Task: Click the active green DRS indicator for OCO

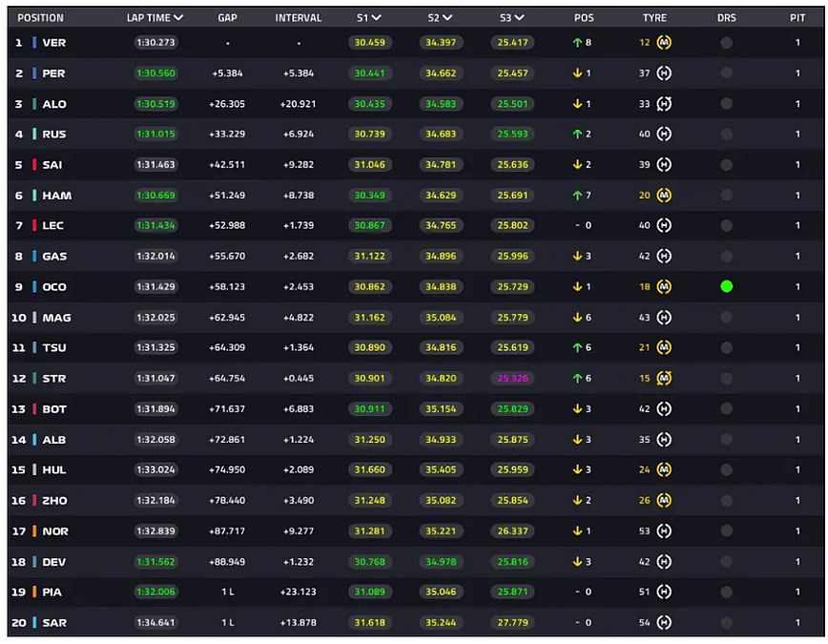Action: (x=727, y=286)
